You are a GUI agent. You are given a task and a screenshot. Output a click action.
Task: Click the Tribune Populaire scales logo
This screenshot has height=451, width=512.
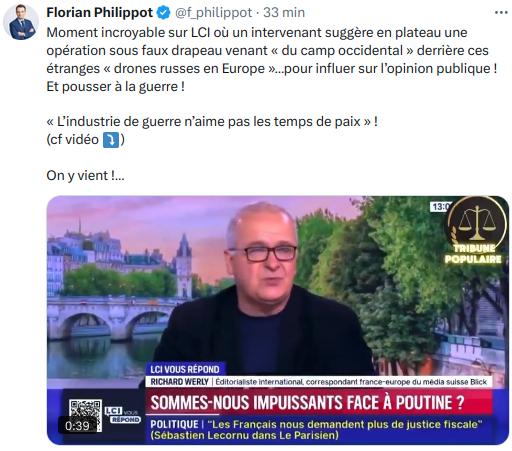(475, 231)
